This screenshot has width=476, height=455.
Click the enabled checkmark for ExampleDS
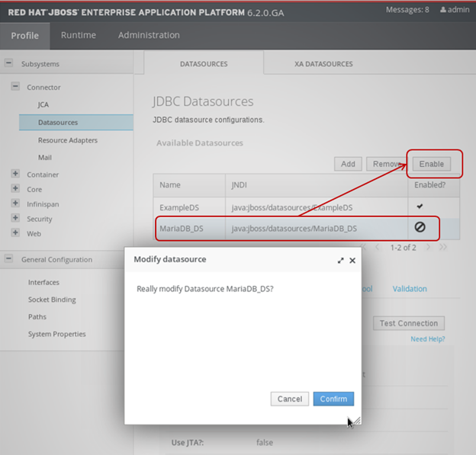pos(420,207)
